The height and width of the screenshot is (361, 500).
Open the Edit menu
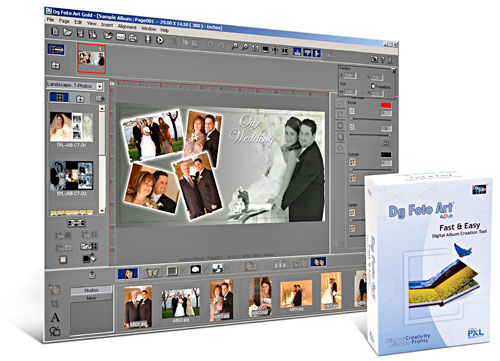pos(78,22)
